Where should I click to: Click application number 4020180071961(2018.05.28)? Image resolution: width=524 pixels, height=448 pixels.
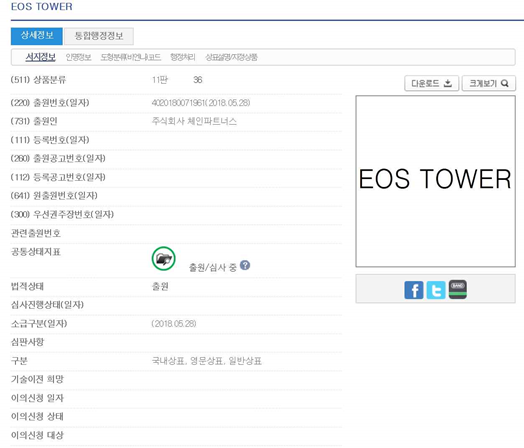[x=201, y=103]
